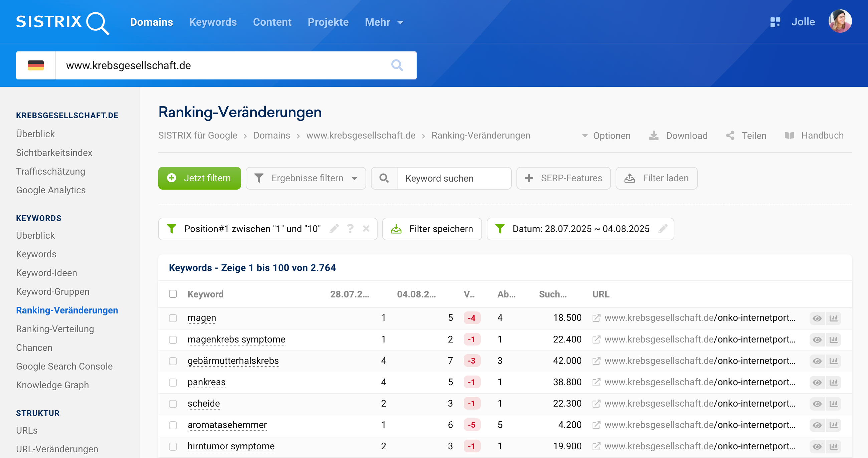The image size is (868, 458).
Task: Open the external link icon for pankreas URL
Action: coord(596,382)
